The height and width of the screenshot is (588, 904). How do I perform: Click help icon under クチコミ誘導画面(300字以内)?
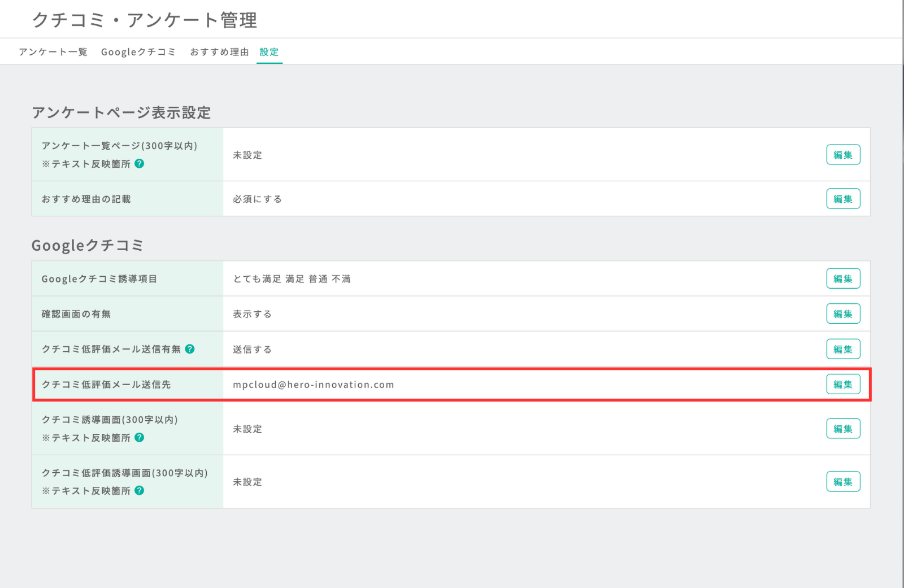point(140,437)
